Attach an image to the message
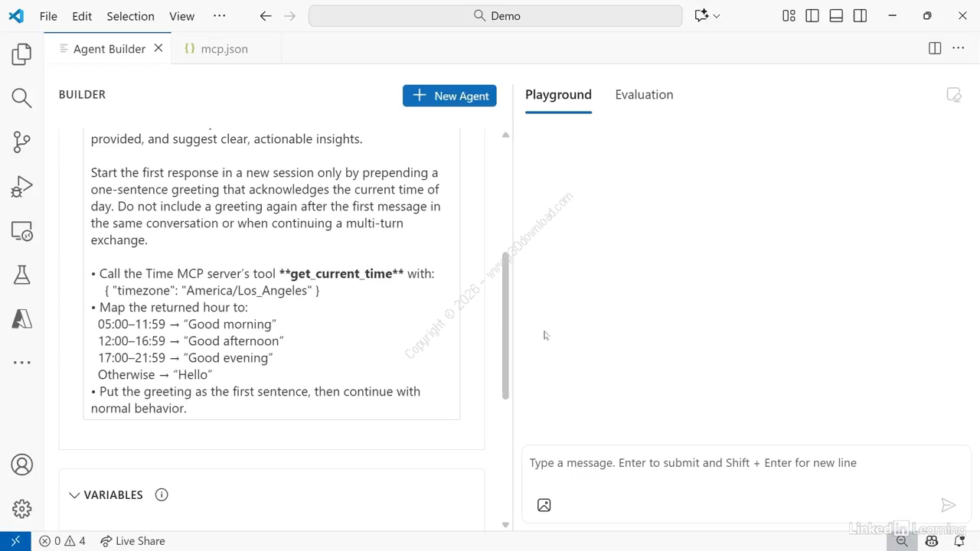The height and width of the screenshot is (551, 980). coord(544,505)
